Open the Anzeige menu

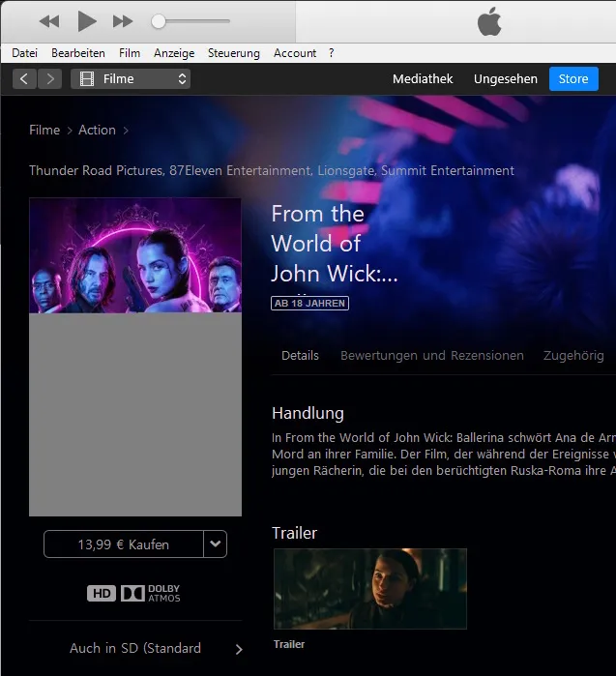[x=174, y=53]
